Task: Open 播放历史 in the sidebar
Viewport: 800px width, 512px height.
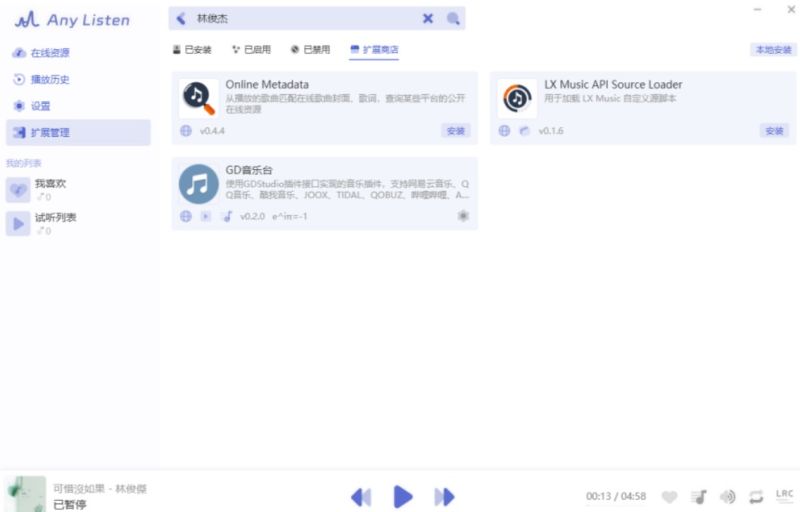Action: tap(78, 80)
